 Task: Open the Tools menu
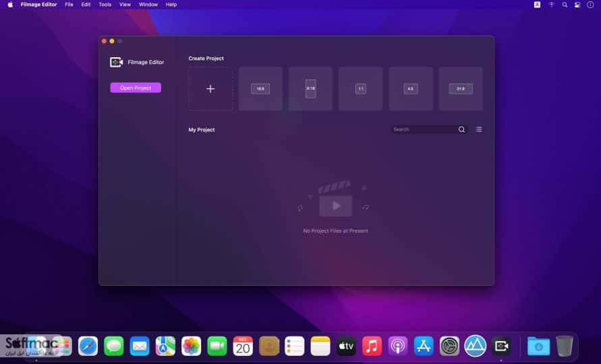tap(105, 5)
